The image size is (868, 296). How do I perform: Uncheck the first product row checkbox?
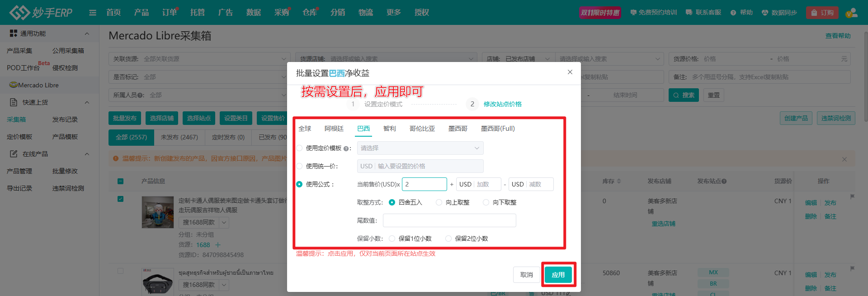point(120,199)
